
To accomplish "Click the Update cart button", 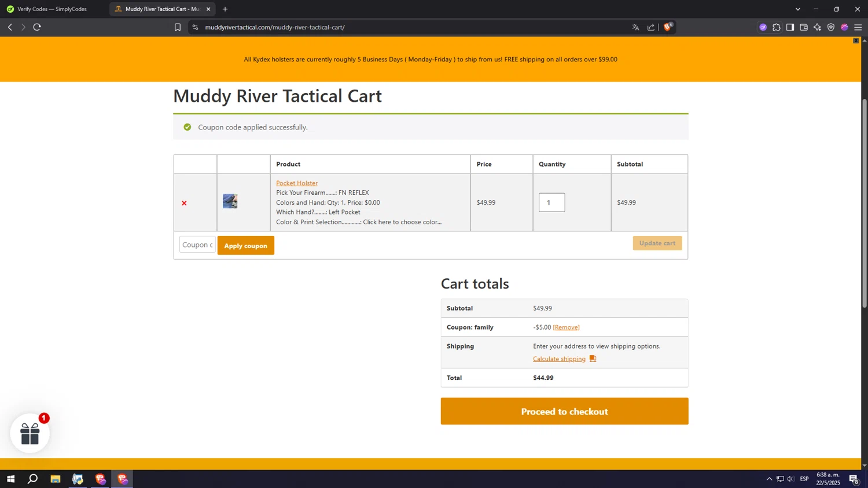I will (657, 243).
